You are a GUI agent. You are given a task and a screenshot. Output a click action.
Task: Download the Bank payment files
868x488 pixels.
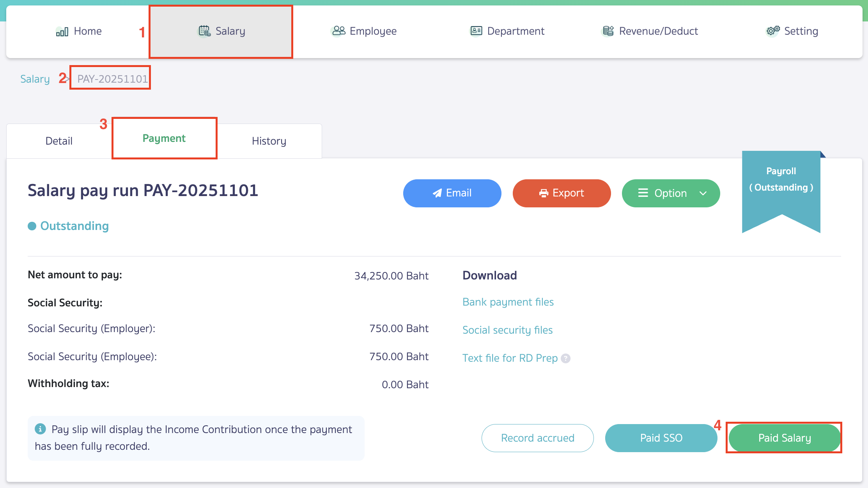[x=508, y=302]
